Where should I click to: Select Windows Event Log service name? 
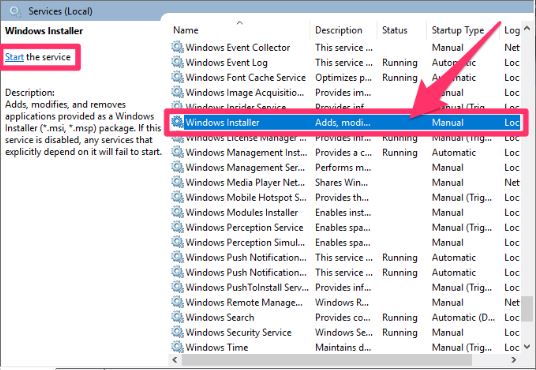[x=226, y=63]
